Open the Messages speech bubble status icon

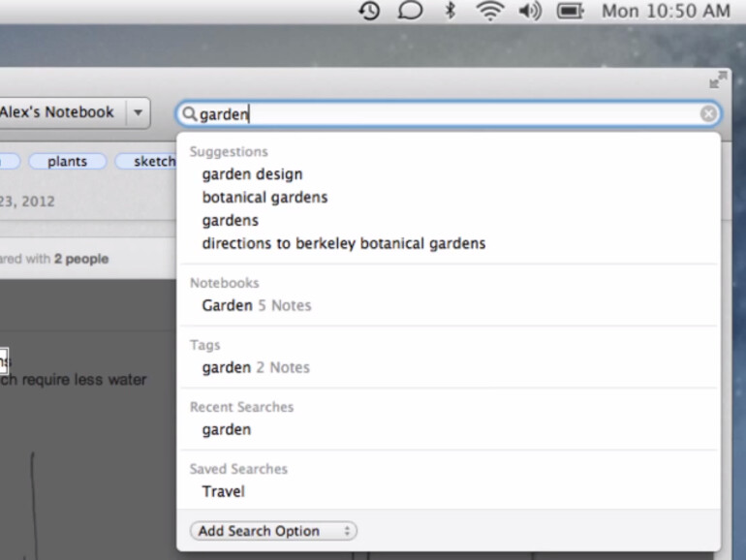coord(410,12)
